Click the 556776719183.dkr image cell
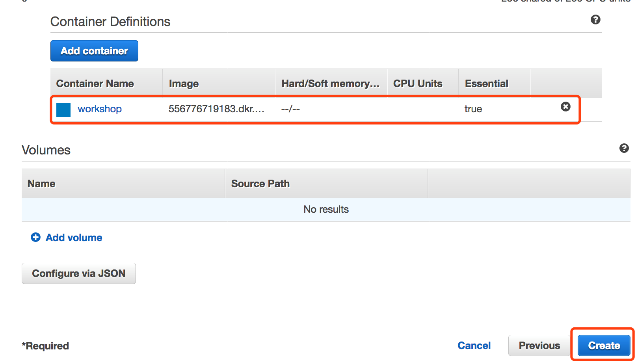 coord(216,109)
